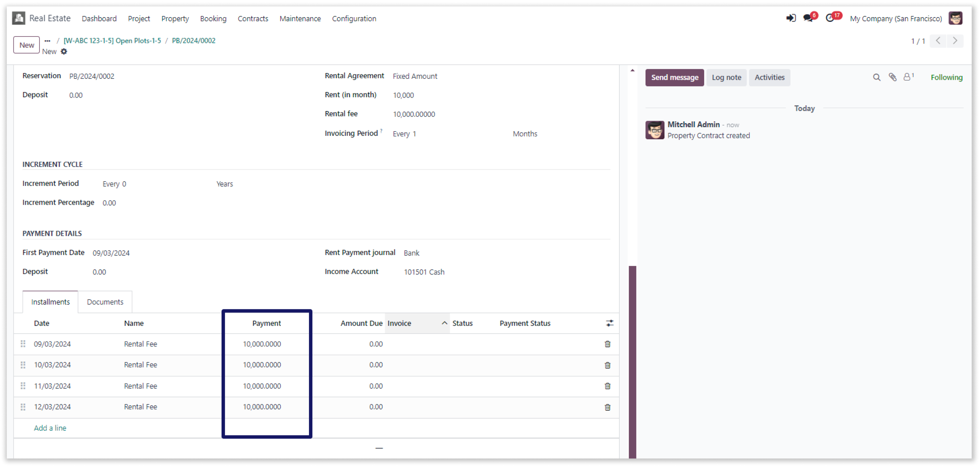Sort by the Payment column header

(266, 323)
